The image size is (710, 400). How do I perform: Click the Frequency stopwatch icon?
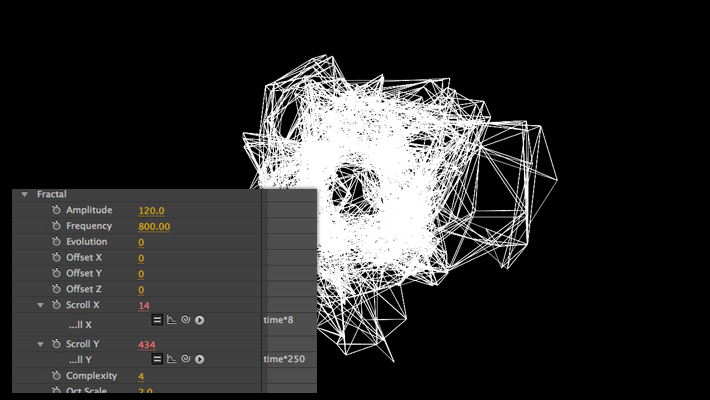(57, 227)
